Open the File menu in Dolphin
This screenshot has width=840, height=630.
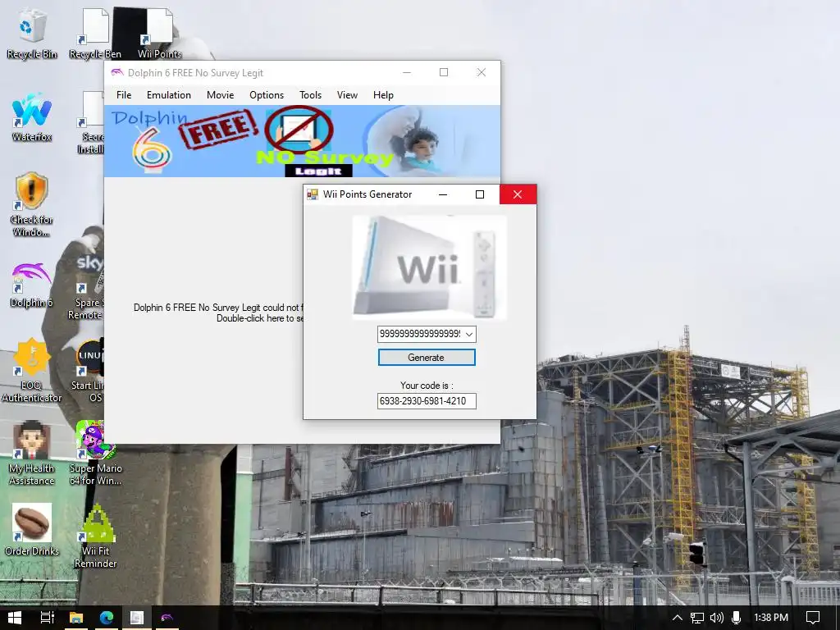tap(124, 95)
